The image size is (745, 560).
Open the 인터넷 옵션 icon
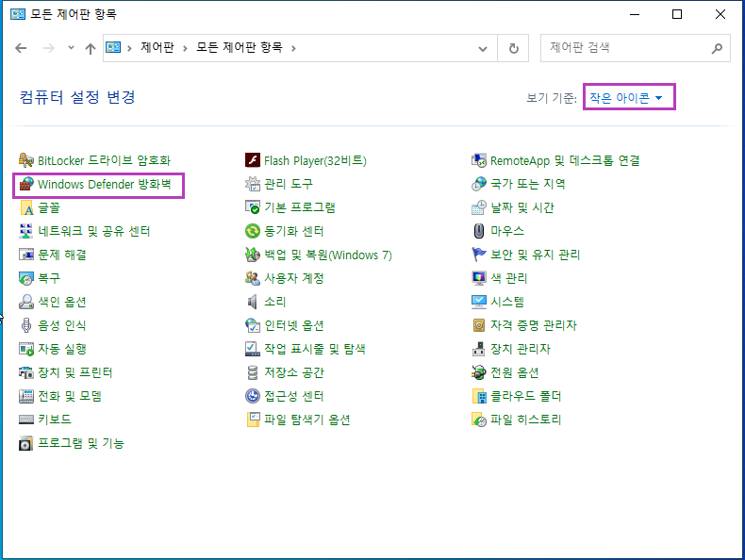(253, 325)
